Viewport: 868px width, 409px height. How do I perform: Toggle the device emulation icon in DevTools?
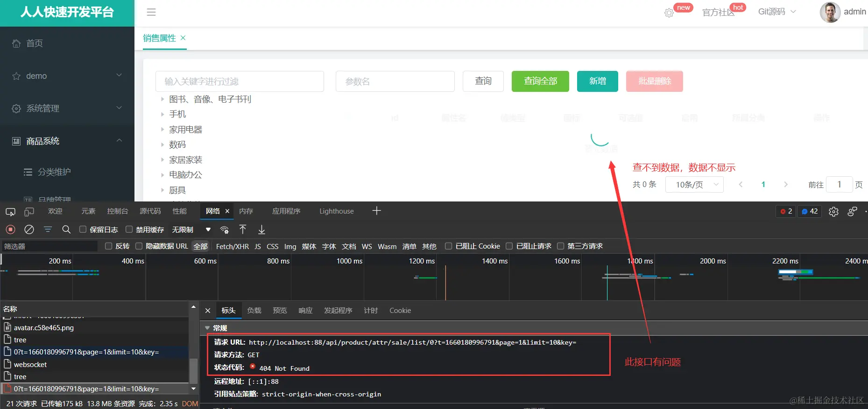pos(29,212)
